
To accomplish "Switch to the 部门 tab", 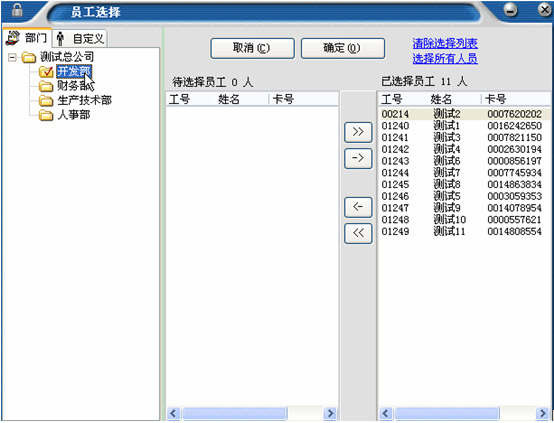I will pyautogui.click(x=27, y=38).
